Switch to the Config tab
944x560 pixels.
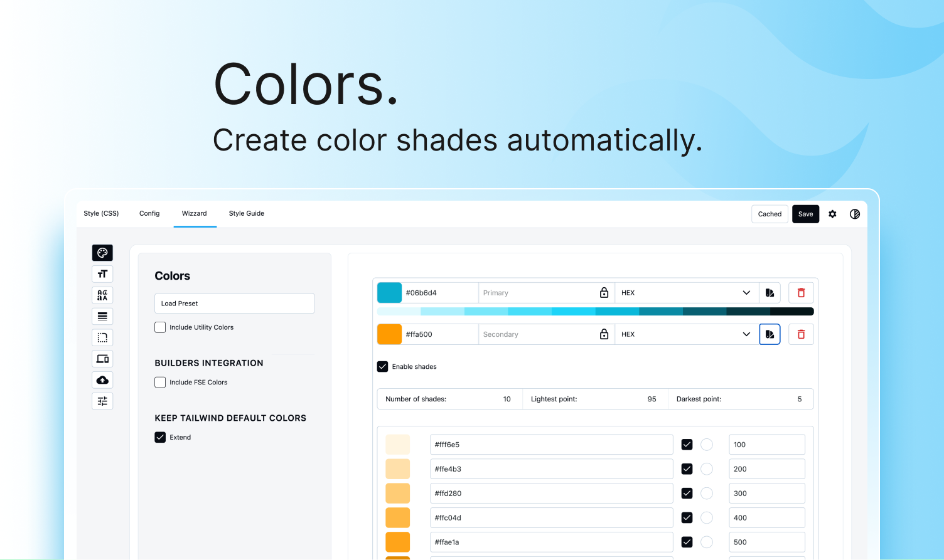[x=149, y=213]
